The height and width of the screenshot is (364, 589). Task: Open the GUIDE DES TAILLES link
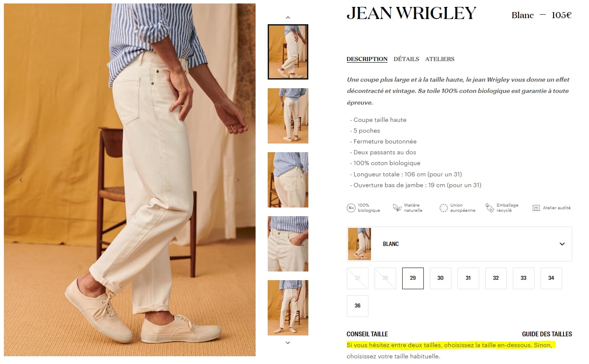(547, 334)
